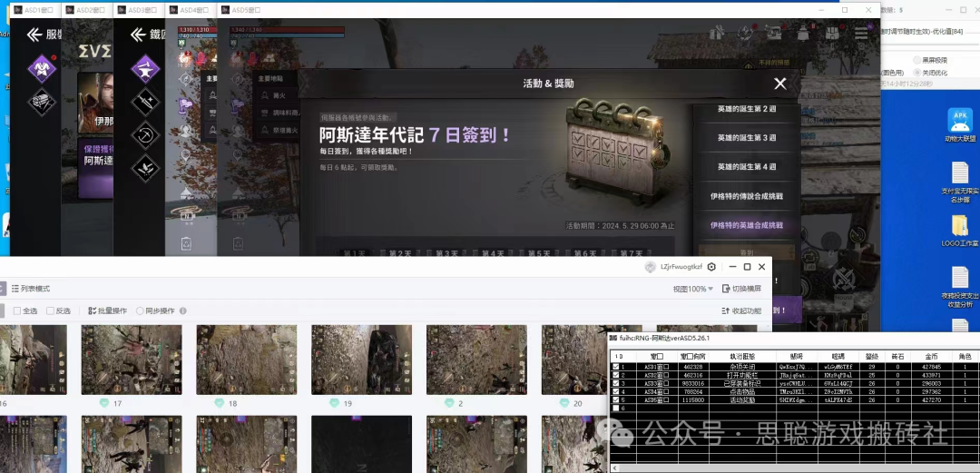Open the scroll-and-ticket icon in ASD1 window

coord(42,101)
